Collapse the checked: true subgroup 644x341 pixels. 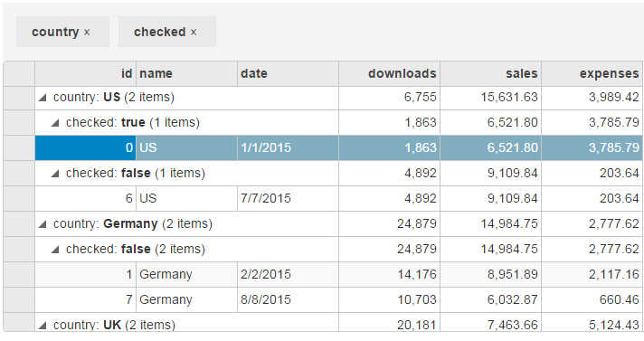tap(55, 123)
